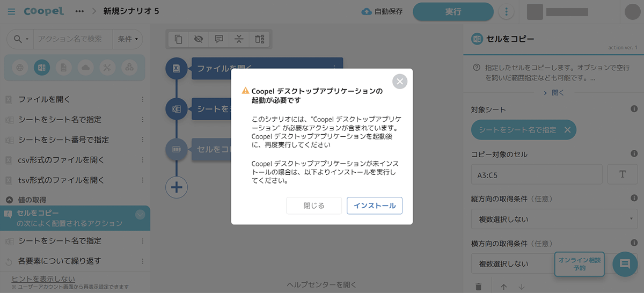Collapse the 値の取得 section
644x293 pixels.
pos(10,200)
